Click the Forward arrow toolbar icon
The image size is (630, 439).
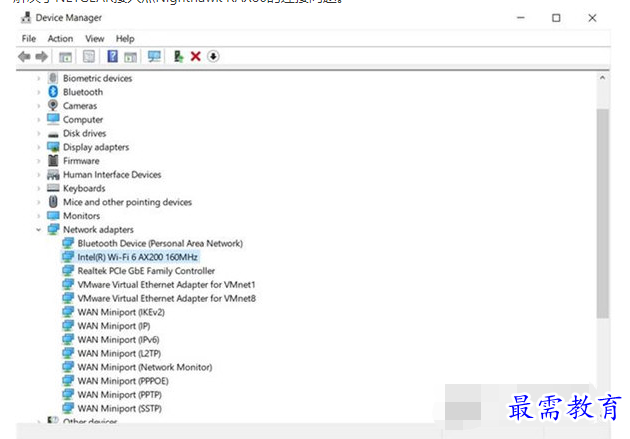click(41, 57)
